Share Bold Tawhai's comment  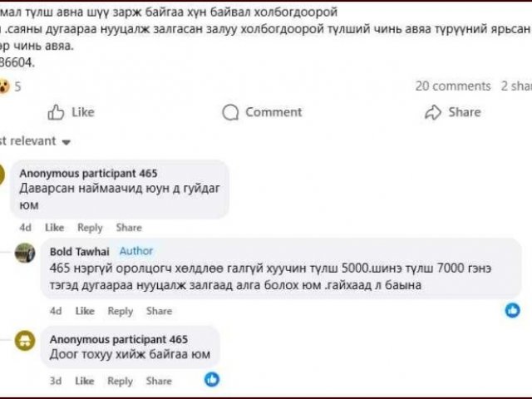pyautogui.click(x=159, y=311)
